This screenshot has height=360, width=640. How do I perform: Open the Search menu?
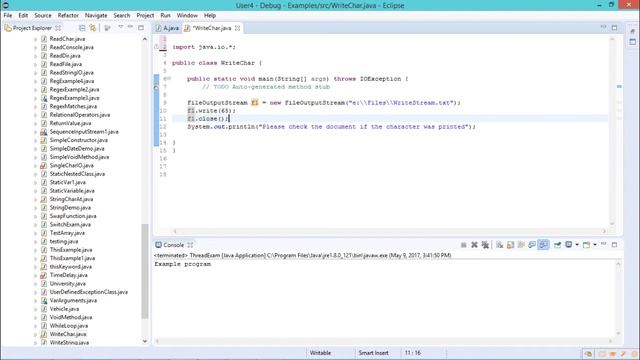click(122, 15)
